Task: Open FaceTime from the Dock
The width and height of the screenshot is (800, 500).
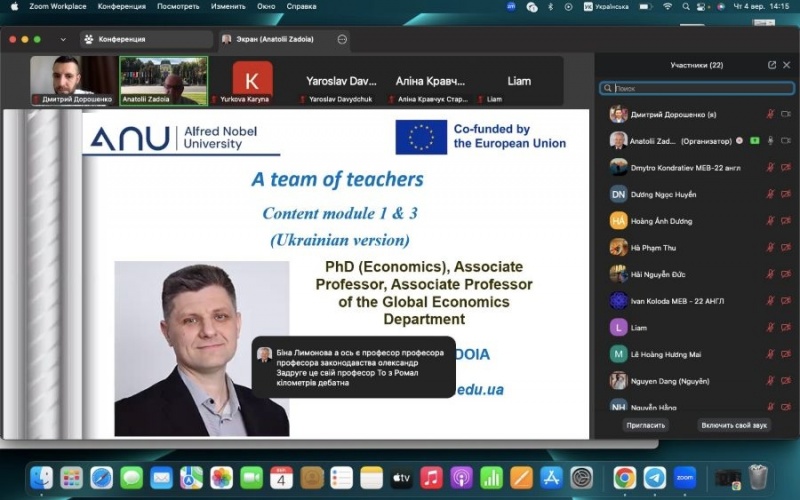Action: 252,478
